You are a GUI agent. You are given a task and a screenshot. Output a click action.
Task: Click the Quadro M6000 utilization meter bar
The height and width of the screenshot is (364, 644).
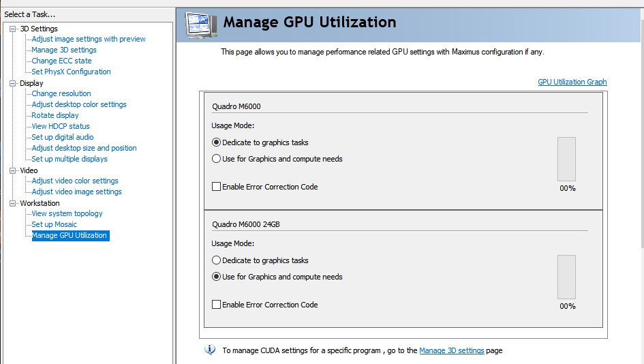point(566,159)
